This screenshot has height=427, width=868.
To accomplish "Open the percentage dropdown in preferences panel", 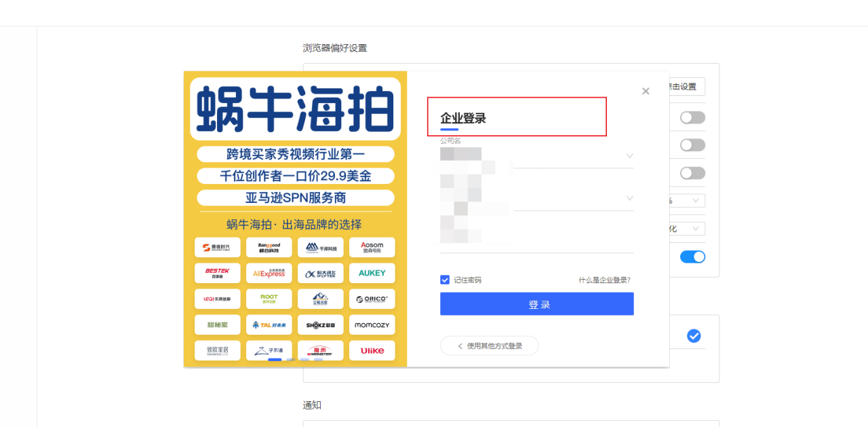I will pos(686,200).
